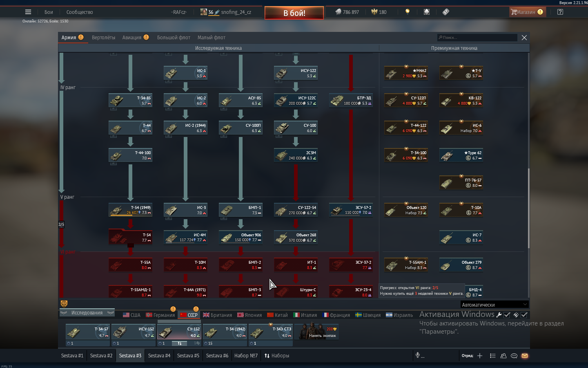588x368 pixels.
Task: Select the Италия nation flag
Action: click(305, 315)
